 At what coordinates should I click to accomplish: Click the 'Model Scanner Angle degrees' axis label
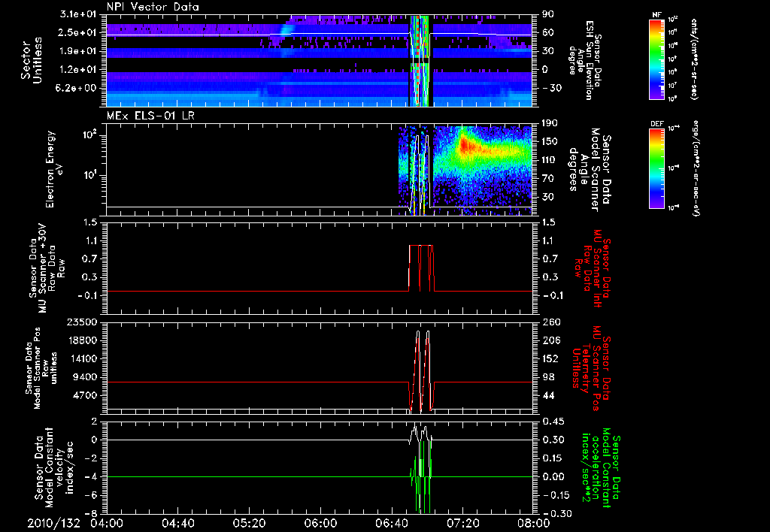(x=590, y=169)
